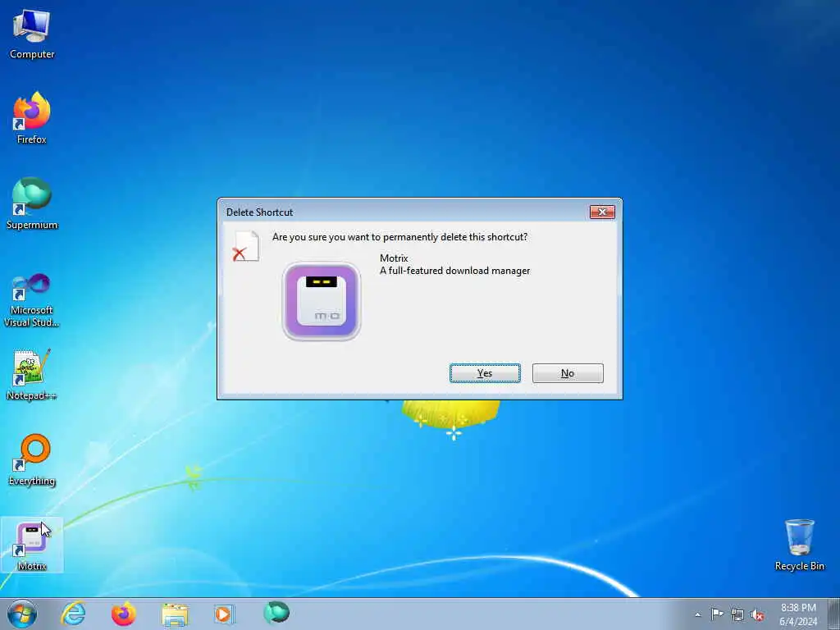Select the Recycle Bin icon
The image size is (840, 630).
(x=799, y=545)
